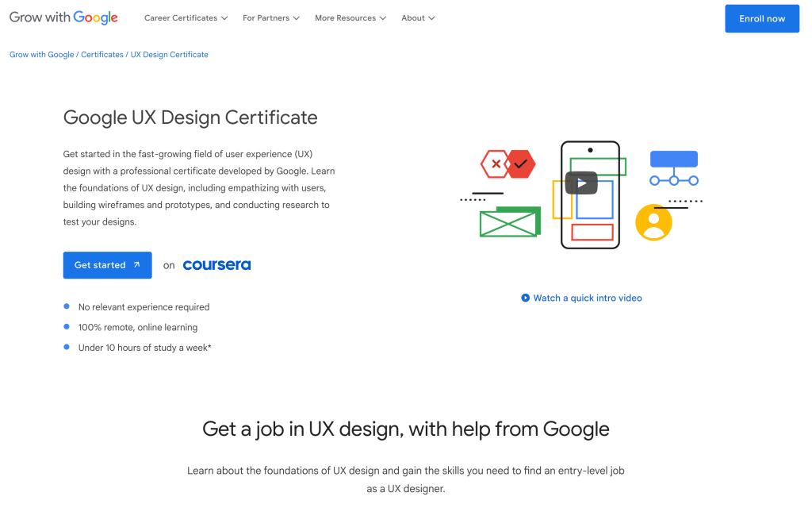Go to Grow with Google breadcrumb
This screenshot has width=812, height=508.
[x=41, y=55]
